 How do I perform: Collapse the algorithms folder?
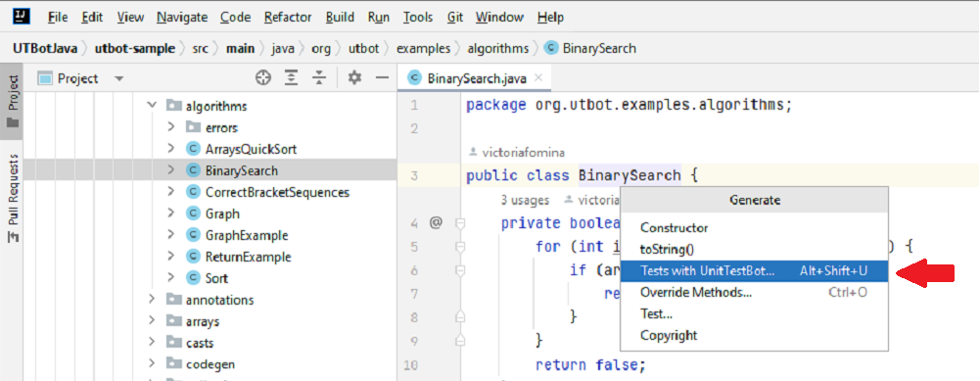151,106
